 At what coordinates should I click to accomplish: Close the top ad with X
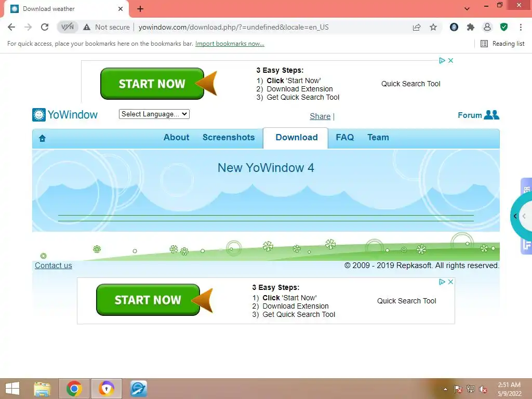(450, 60)
